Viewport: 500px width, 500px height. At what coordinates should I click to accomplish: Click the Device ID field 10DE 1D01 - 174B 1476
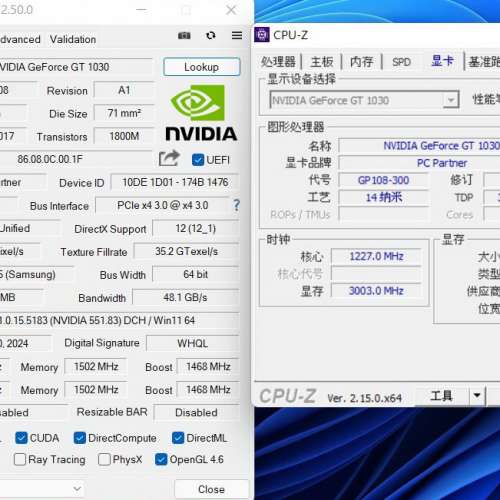[x=175, y=182]
